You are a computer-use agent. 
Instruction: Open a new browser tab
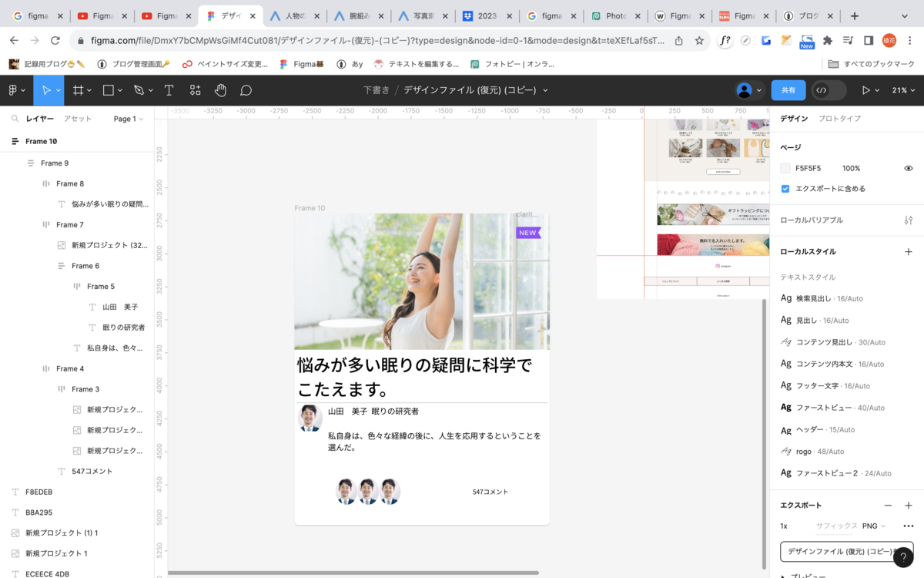pos(855,15)
